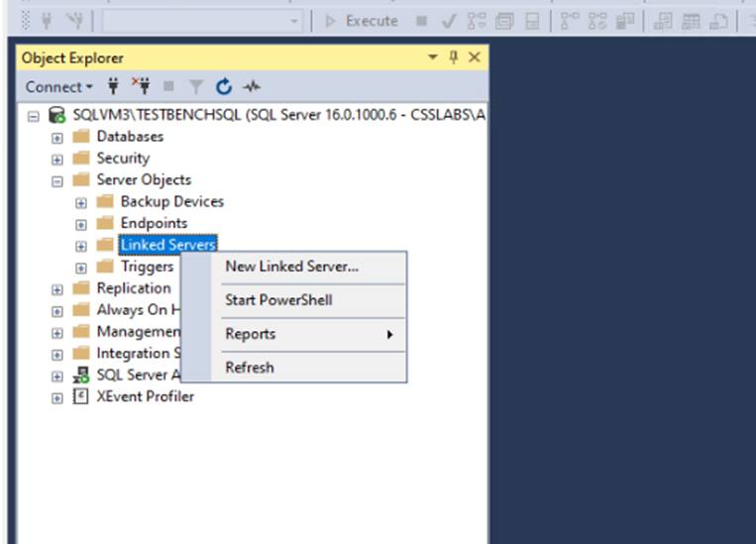Select the Backup Devices tree item
Viewport: 756px width, 544px height.
tap(172, 201)
